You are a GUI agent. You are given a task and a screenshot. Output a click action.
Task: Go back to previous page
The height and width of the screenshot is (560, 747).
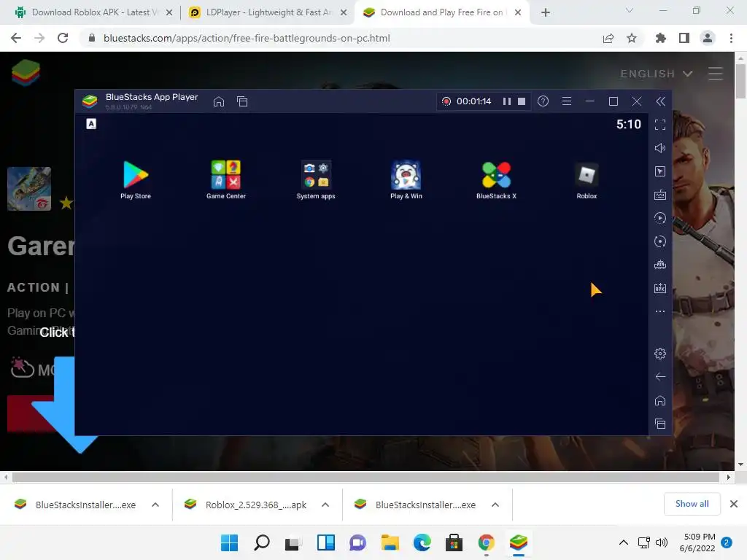(x=16, y=38)
